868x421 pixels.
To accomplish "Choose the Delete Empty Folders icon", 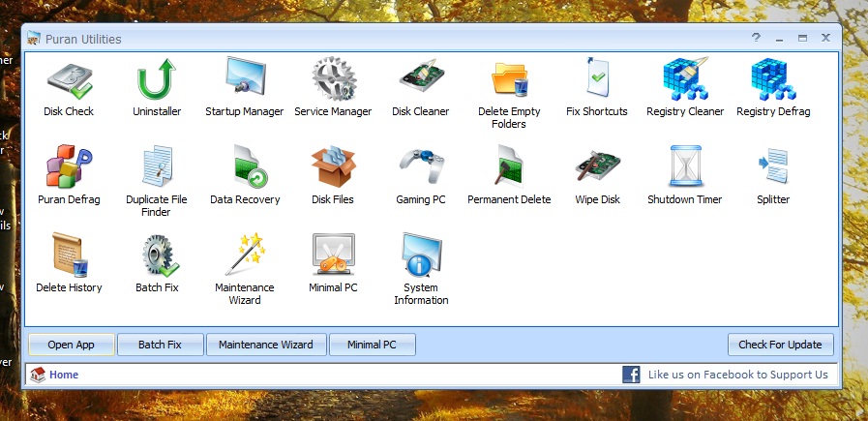I will (x=509, y=79).
